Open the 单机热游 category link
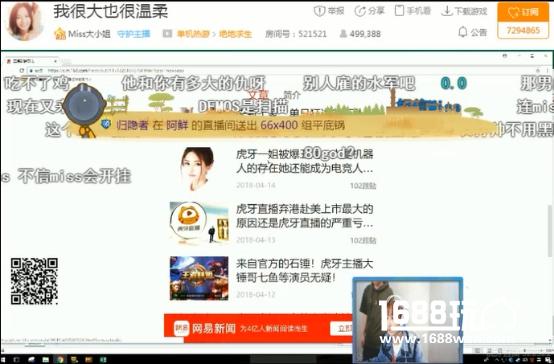This screenshot has width=554, height=364. (193, 34)
